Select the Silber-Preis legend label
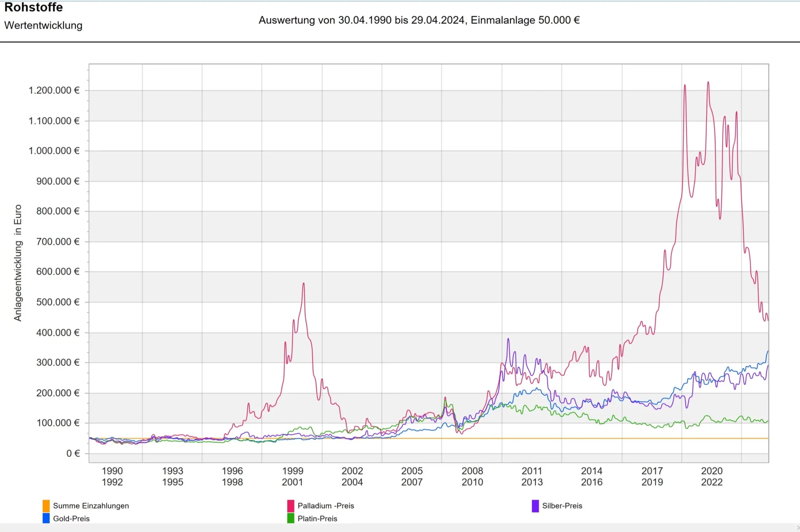The image size is (800, 532). click(x=562, y=506)
